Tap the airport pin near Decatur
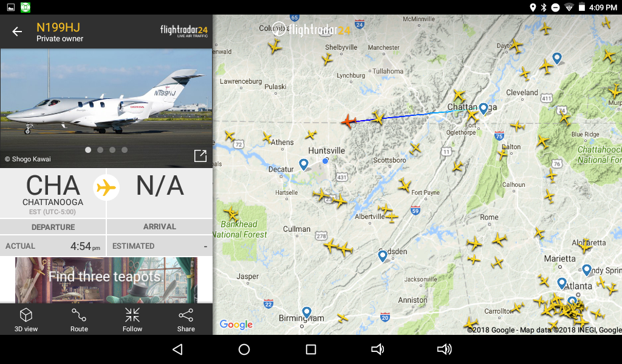Image resolution: width=622 pixels, height=364 pixels. 304,164
